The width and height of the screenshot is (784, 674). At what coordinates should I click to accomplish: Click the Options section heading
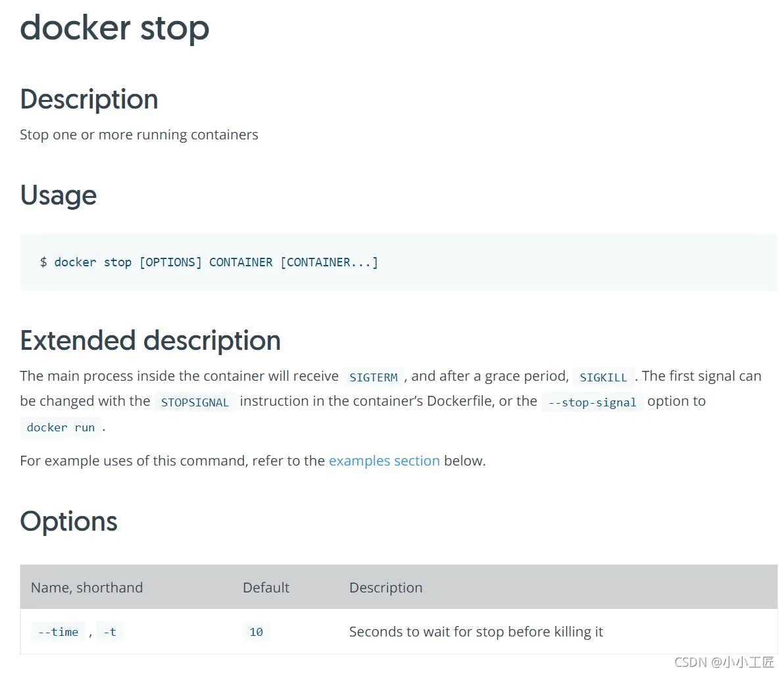click(x=68, y=521)
